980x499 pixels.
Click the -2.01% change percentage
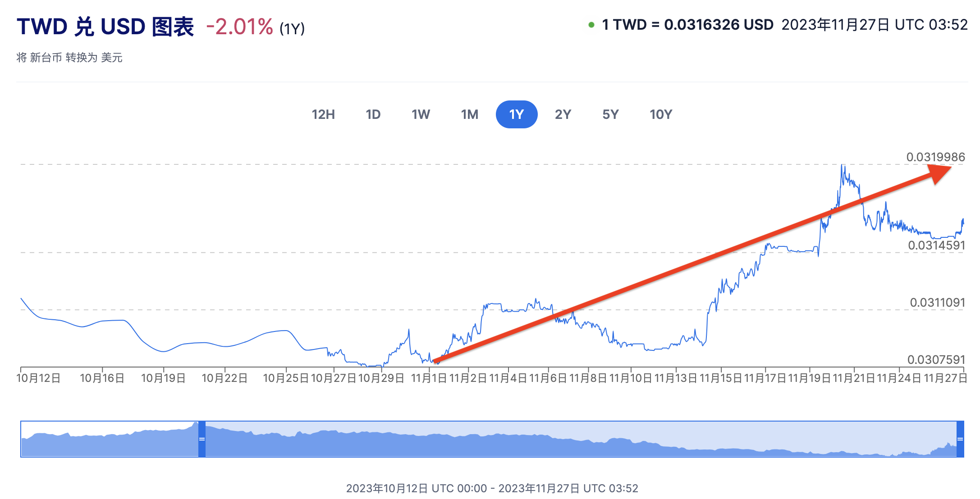(x=239, y=27)
